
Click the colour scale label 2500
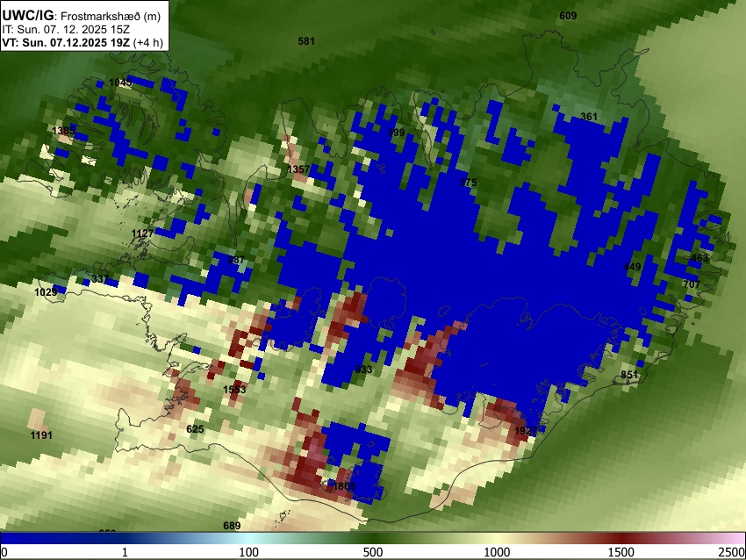coord(732,552)
